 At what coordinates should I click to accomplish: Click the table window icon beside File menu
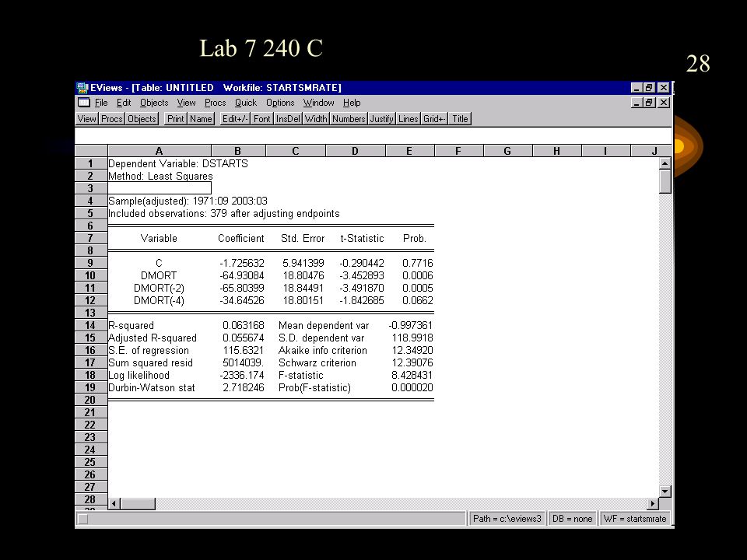coord(84,103)
